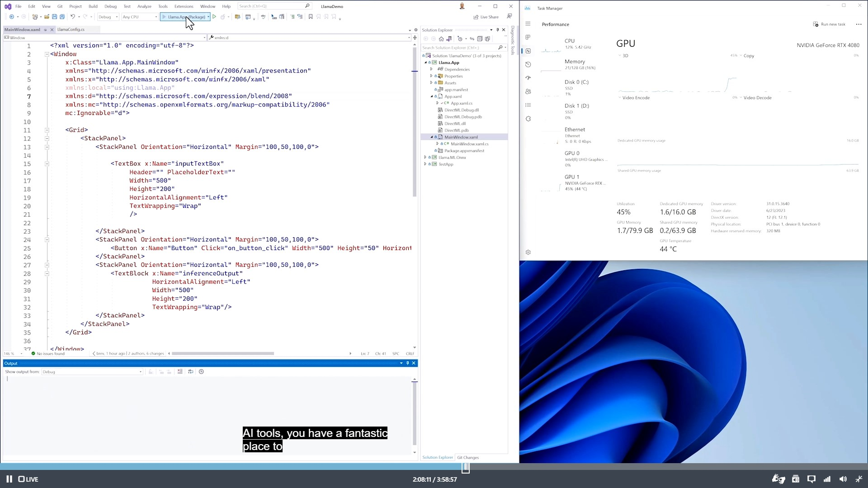Toggle word wrap icon in Output panel
This screenshot has height=488, width=868.
pyautogui.click(x=191, y=371)
